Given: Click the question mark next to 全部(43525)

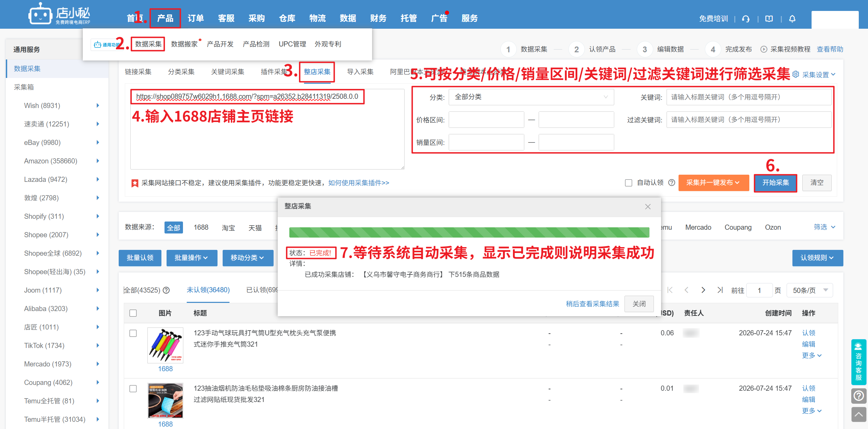Looking at the screenshot, I should coord(166,290).
